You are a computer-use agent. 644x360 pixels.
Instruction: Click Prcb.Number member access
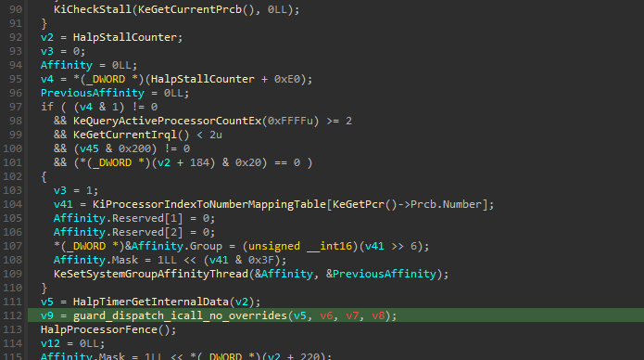point(446,204)
